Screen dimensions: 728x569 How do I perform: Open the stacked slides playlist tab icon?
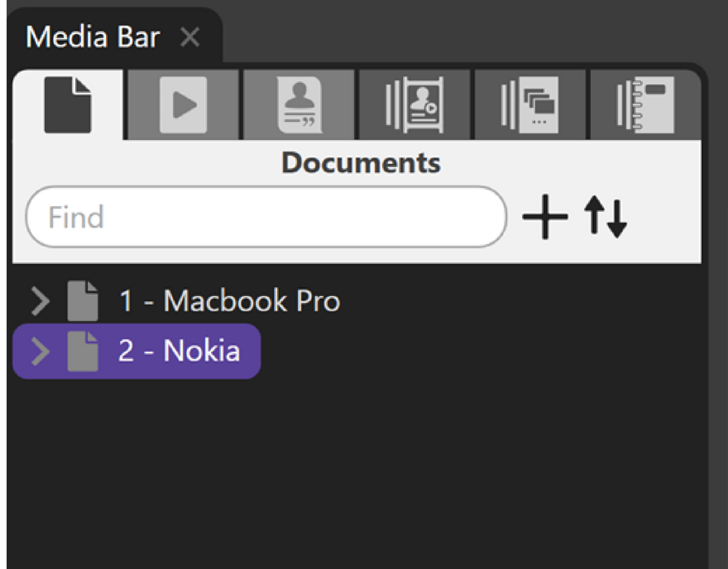(x=530, y=105)
